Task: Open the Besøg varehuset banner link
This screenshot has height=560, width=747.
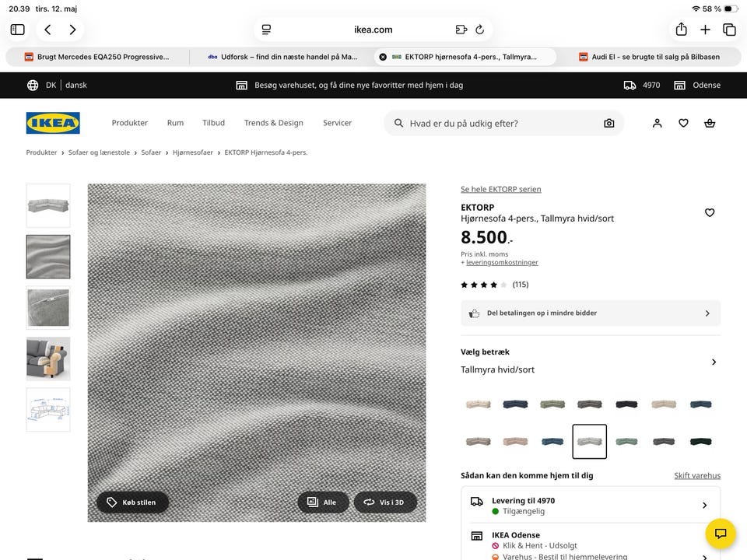Action: (349, 86)
